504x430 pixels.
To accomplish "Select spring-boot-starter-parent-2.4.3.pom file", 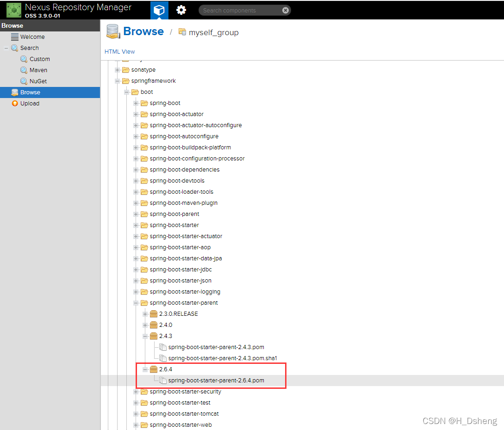I will pyautogui.click(x=216, y=347).
